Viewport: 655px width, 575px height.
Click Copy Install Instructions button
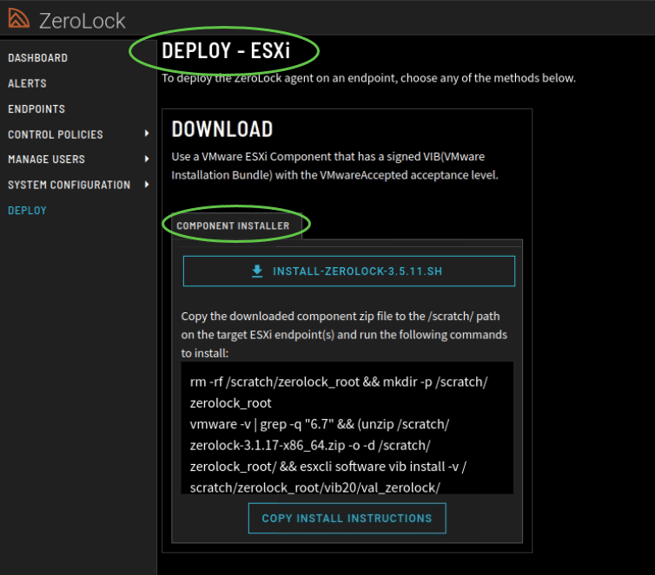(347, 518)
